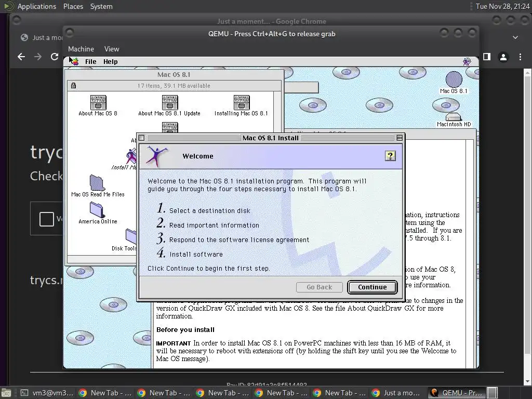Open Chrome profile avatar icon

click(x=503, y=57)
